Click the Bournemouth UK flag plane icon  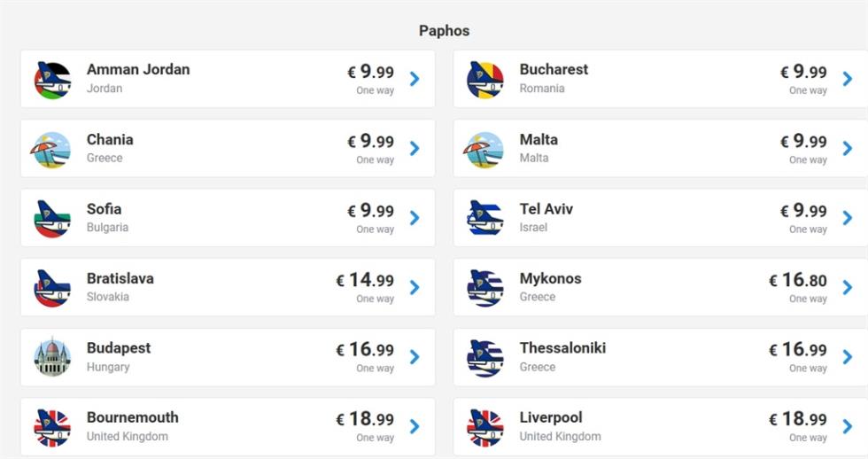coord(52,428)
